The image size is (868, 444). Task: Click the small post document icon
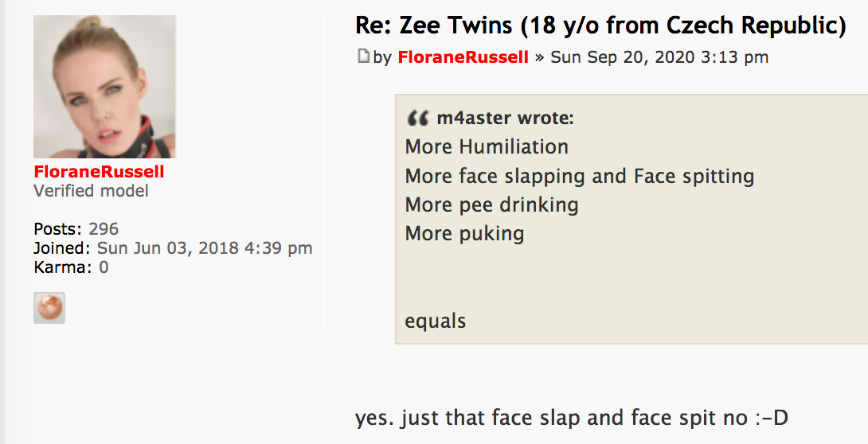point(363,56)
